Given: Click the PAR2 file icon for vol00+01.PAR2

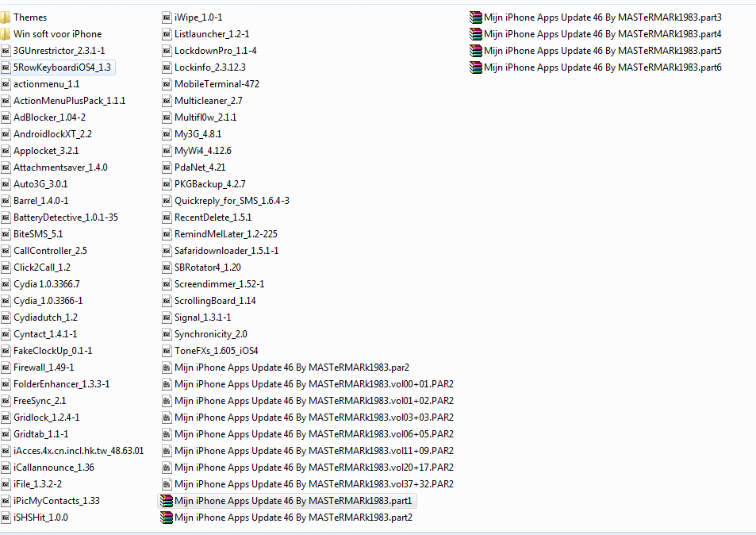Looking at the screenshot, I should tap(167, 384).
